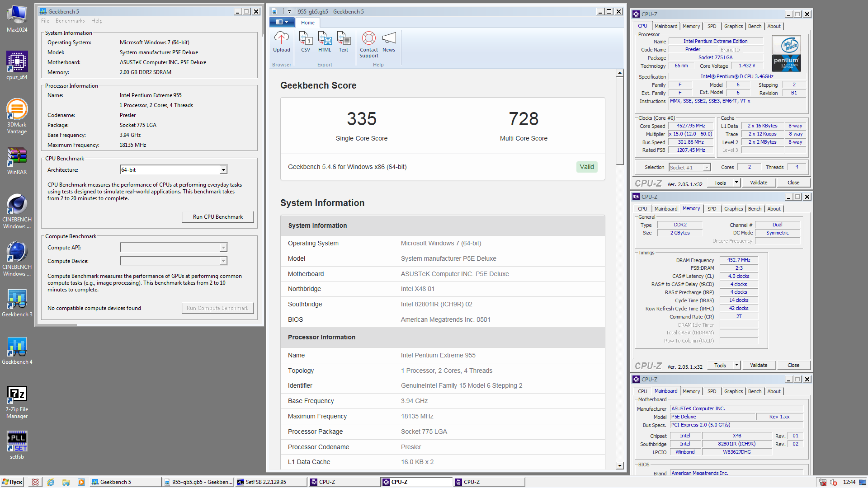Open the 3DMark Vantage desktop icon

(17, 116)
